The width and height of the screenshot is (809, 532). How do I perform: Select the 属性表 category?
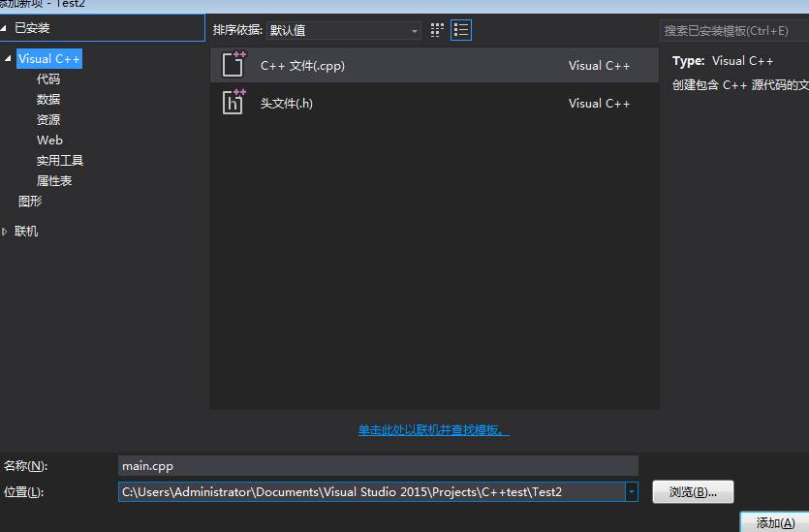tap(54, 180)
